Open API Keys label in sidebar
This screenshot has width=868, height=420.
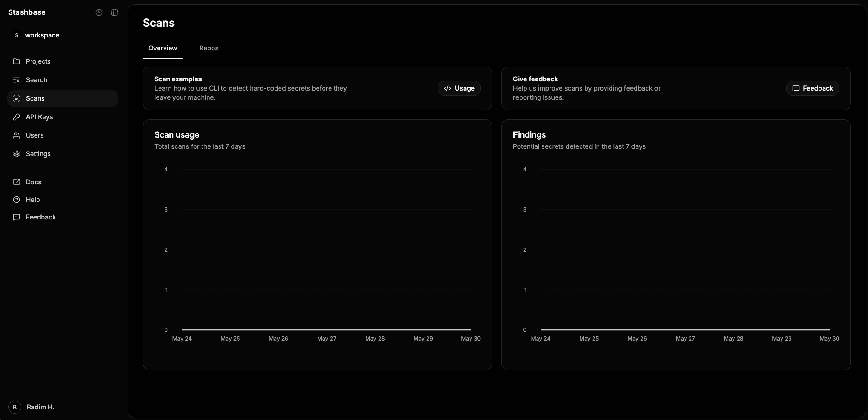[x=39, y=117]
